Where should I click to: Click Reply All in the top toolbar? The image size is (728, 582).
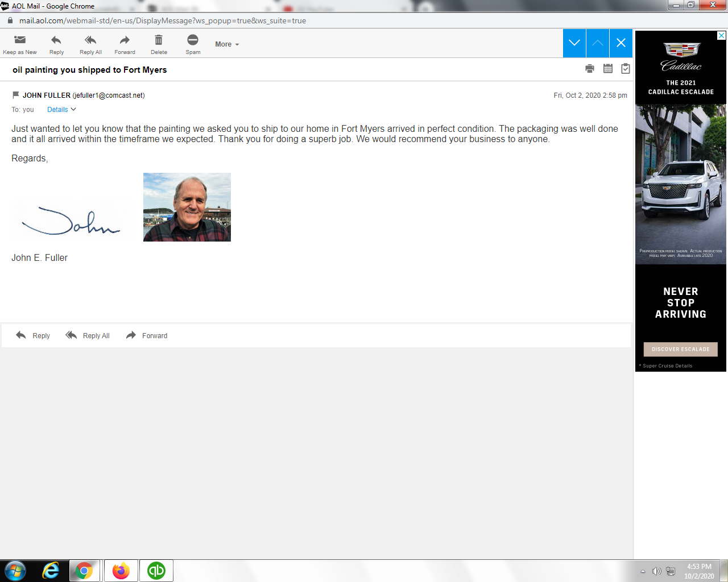point(90,40)
